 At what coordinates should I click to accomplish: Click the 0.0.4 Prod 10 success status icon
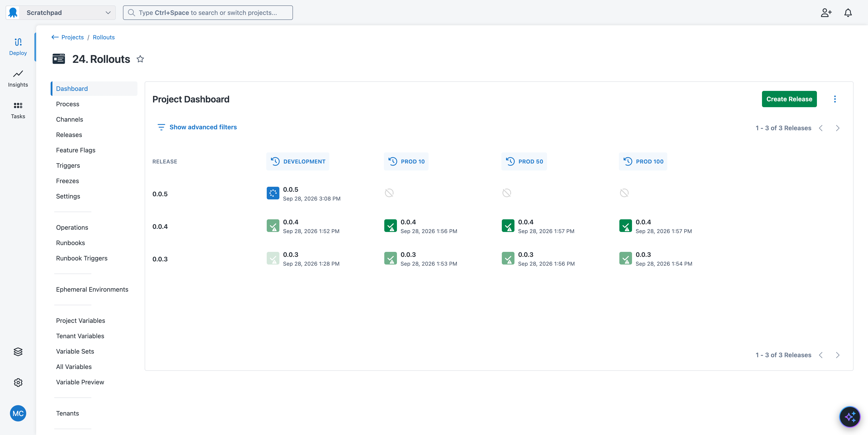point(390,226)
